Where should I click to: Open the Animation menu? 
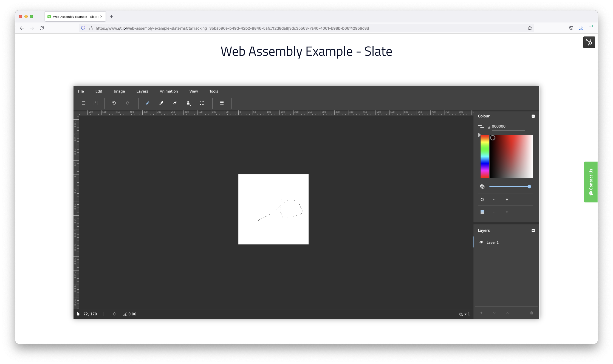(x=169, y=91)
